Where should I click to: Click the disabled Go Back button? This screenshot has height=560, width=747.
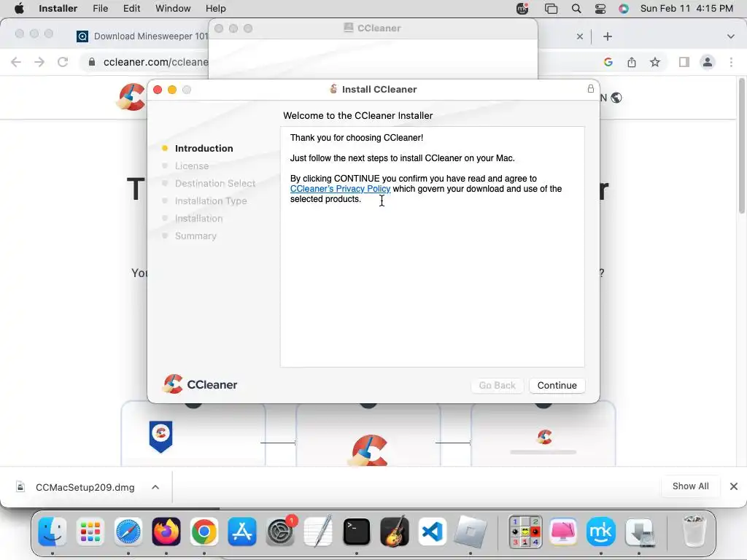[497, 385]
